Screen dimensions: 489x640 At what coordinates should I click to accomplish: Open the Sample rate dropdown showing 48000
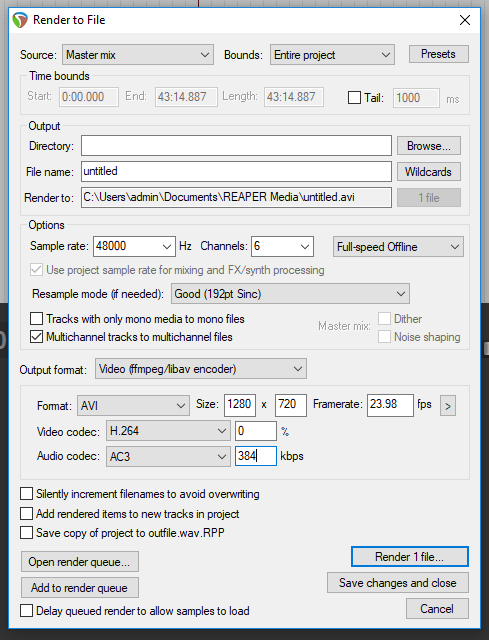click(x=134, y=246)
